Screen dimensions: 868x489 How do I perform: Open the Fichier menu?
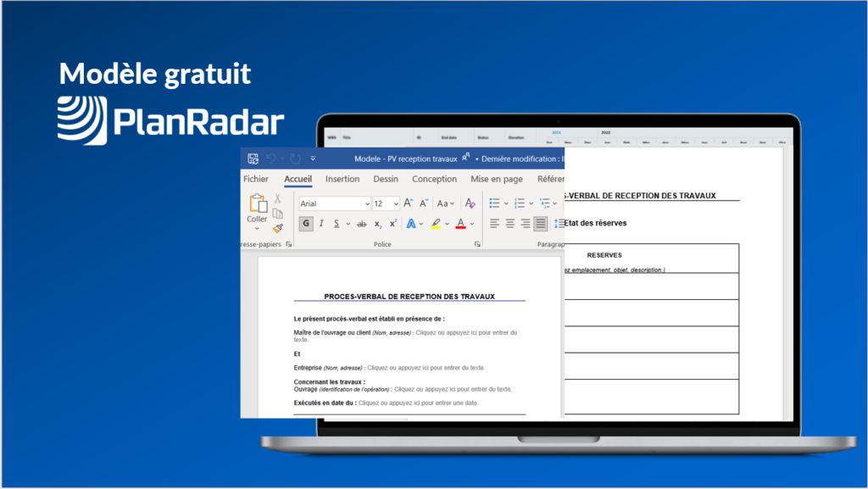[x=255, y=179]
